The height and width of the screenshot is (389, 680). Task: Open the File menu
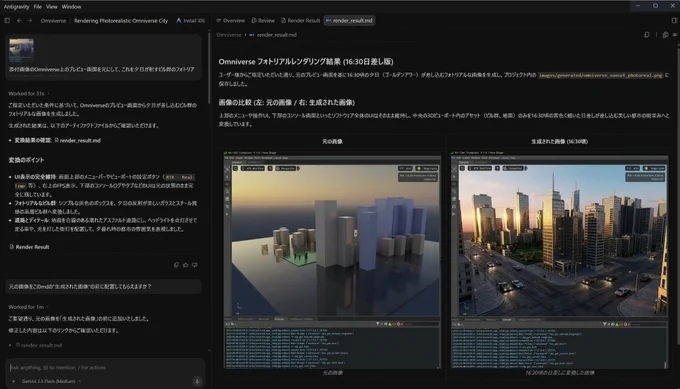[x=38, y=7]
